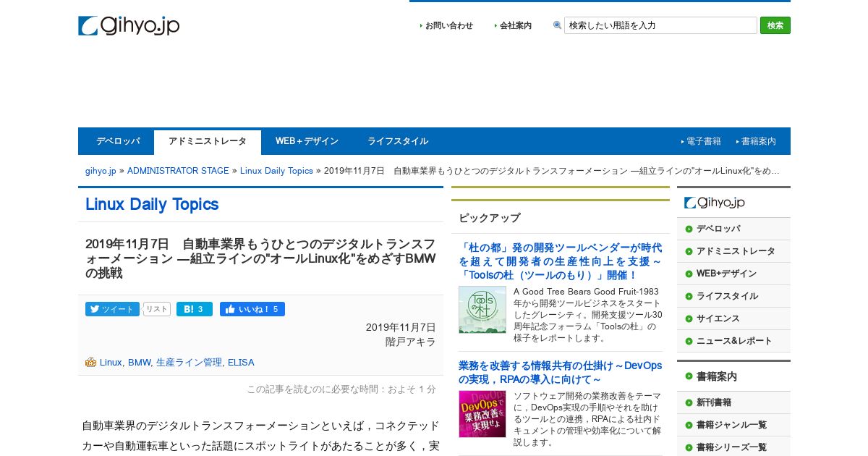The image size is (868, 456).
Task: Click the DevOps article thumbnail image
Action: coord(482,414)
